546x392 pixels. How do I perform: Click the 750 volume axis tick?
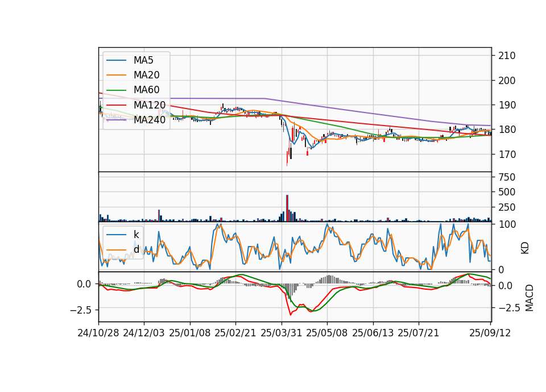(x=507, y=177)
